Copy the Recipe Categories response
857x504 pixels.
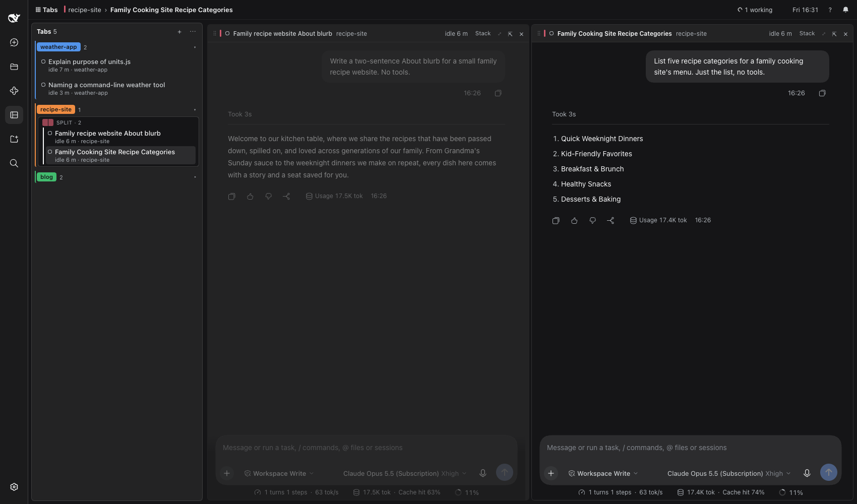pyautogui.click(x=556, y=220)
